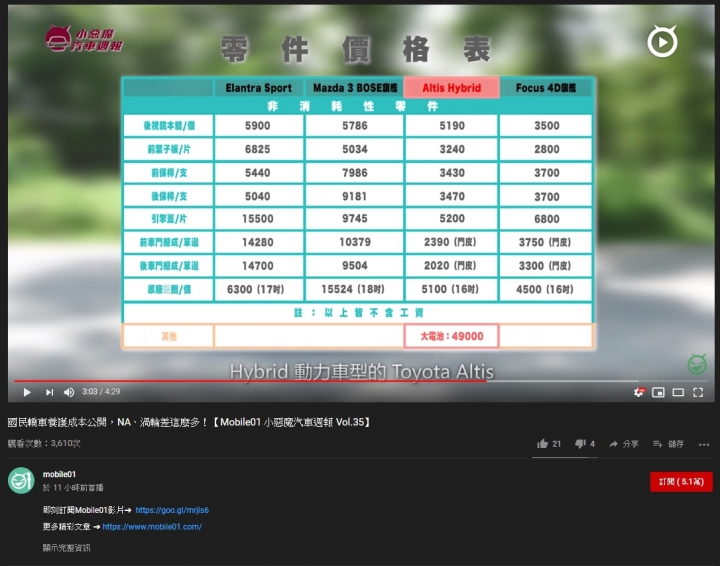
Task: Click the 49000 battery price cell
Action: coord(452,336)
